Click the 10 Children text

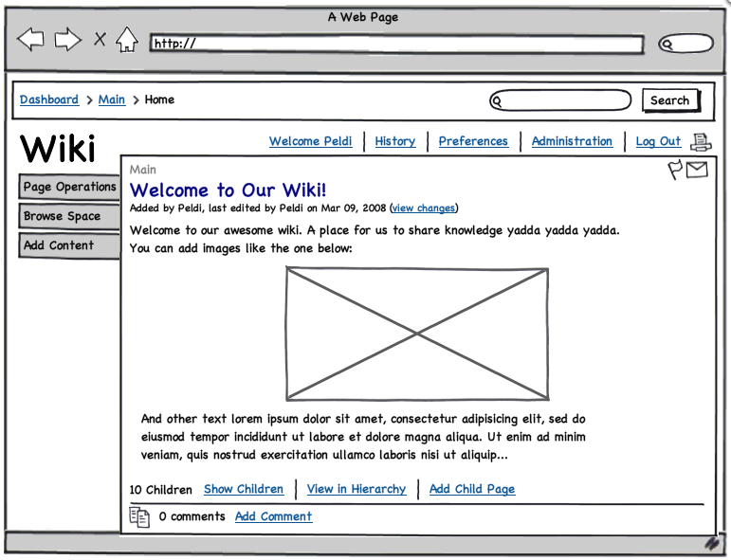tap(161, 490)
